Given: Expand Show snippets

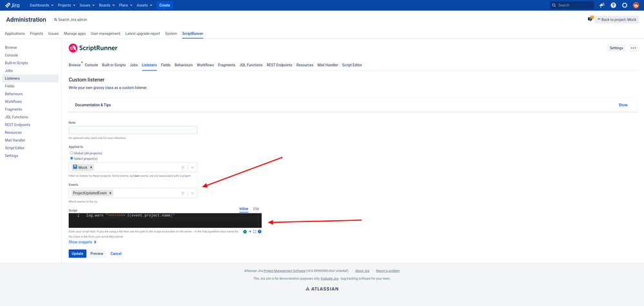Looking at the screenshot, I should (83, 242).
